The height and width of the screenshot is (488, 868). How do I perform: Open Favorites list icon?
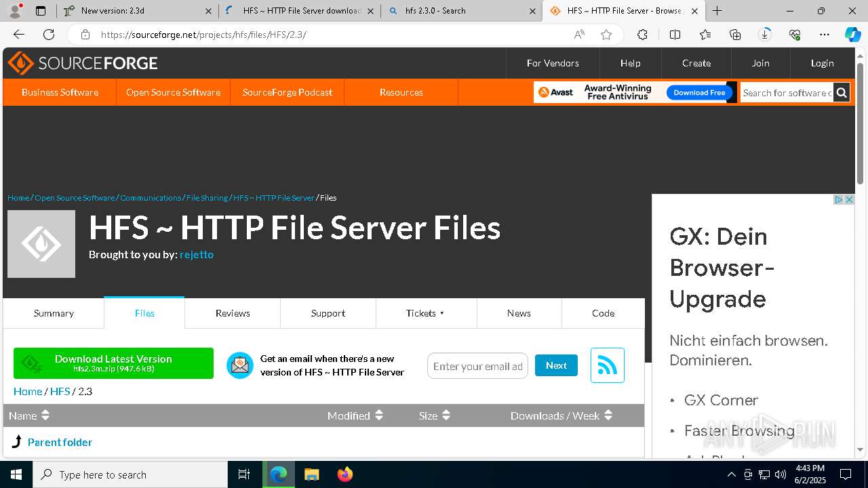pyautogui.click(x=705, y=35)
